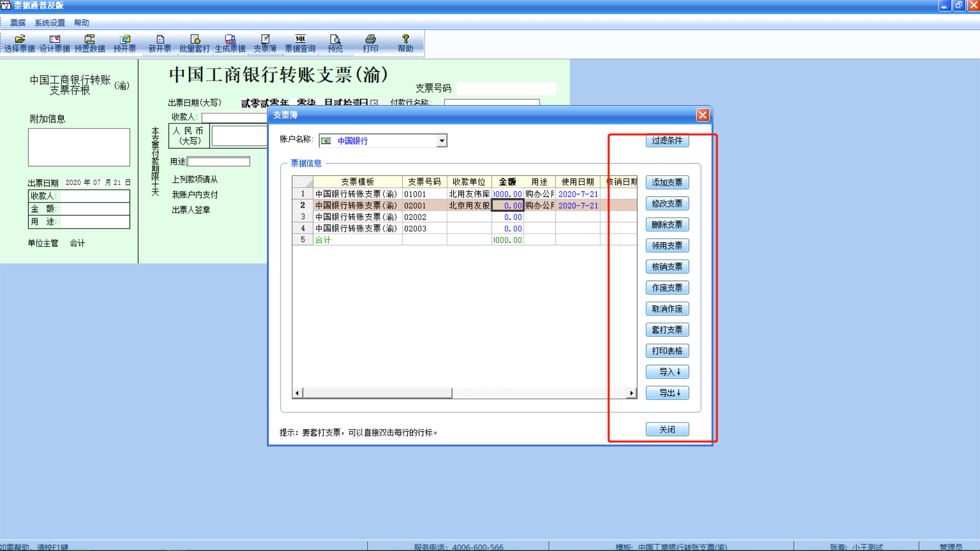The image size is (980, 551).
Task: Click the 支票号码 column header
Action: pyautogui.click(x=425, y=182)
